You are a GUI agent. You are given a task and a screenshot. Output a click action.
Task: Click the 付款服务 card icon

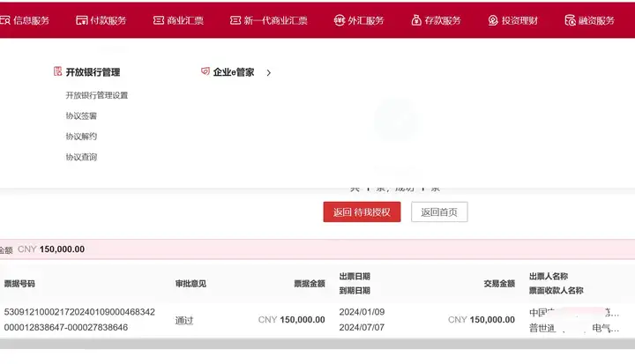pyautogui.click(x=81, y=20)
